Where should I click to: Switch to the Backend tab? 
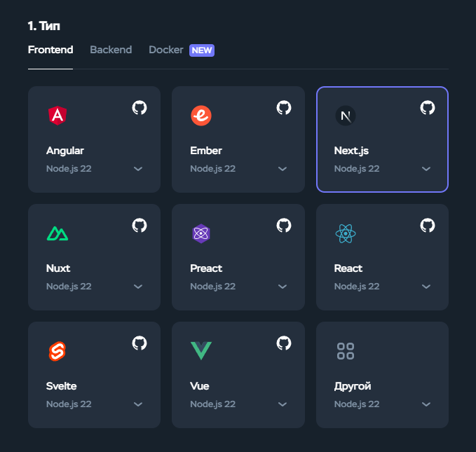coord(111,50)
